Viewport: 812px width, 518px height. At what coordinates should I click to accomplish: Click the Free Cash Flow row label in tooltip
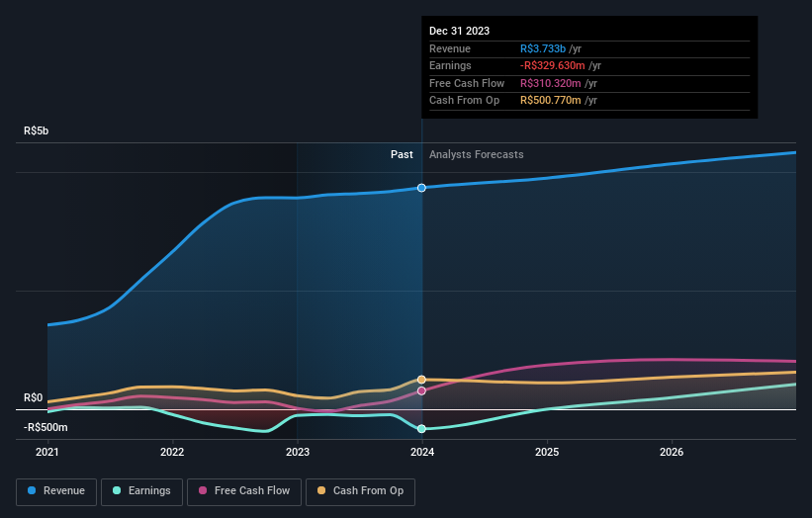coord(467,83)
